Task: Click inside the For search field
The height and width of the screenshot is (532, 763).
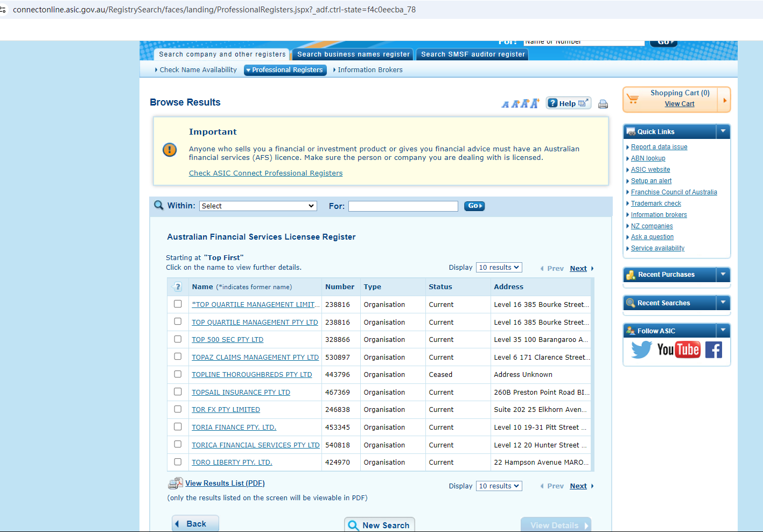Action: [x=403, y=206]
